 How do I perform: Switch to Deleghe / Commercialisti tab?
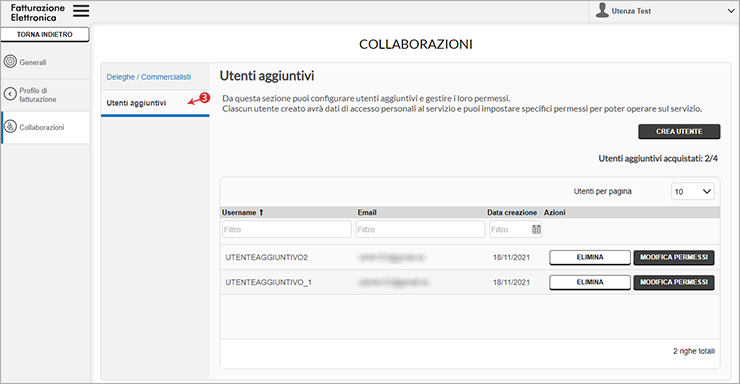pos(149,77)
